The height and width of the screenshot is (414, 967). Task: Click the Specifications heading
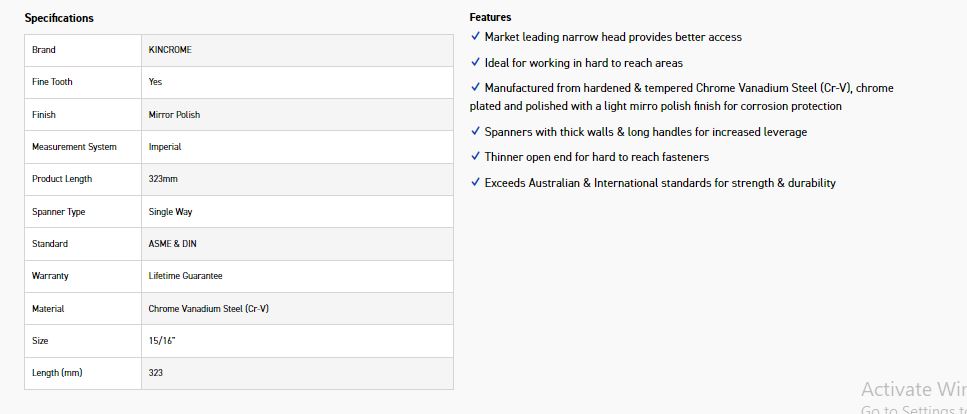tap(59, 18)
